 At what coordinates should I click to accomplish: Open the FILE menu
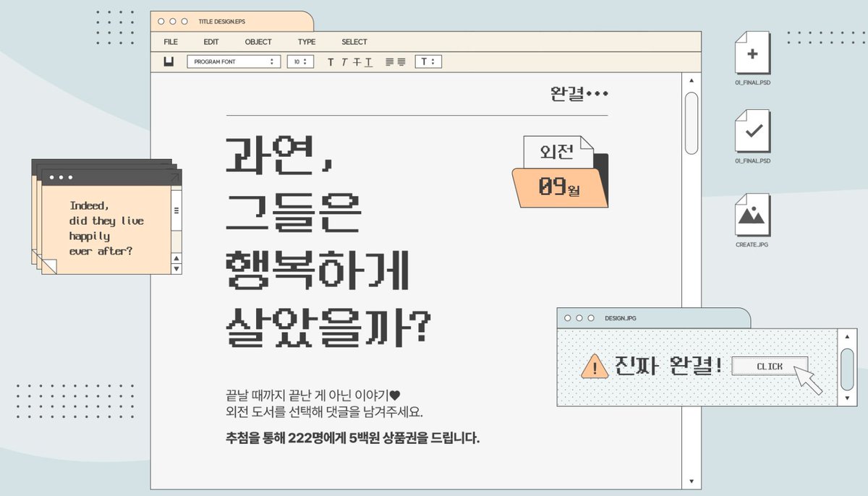(x=171, y=42)
